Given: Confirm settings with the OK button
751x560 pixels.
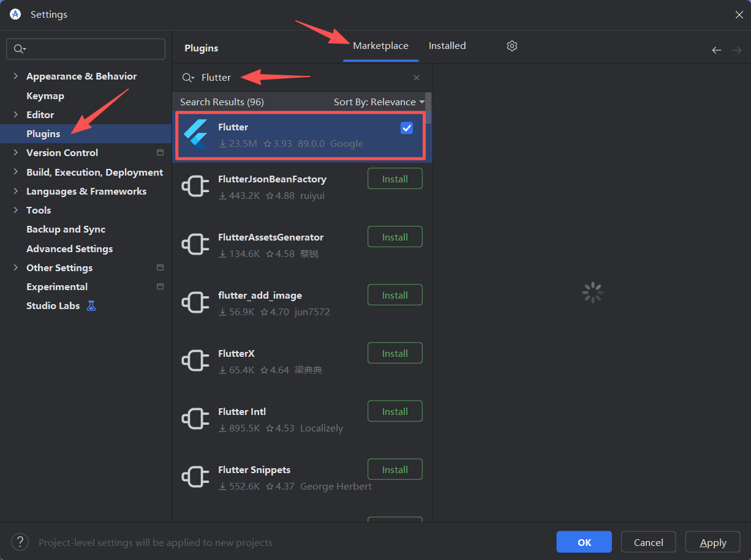Looking at the screenshot, I should (584, 542).
